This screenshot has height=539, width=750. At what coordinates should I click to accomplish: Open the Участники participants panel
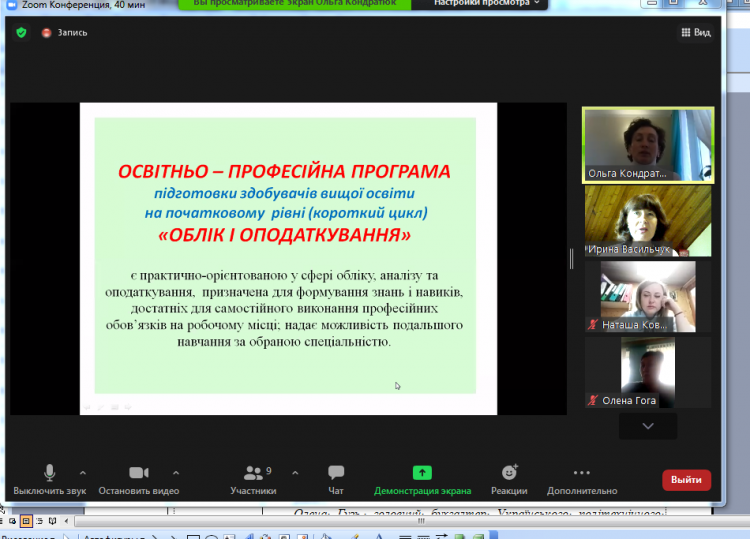252,473
